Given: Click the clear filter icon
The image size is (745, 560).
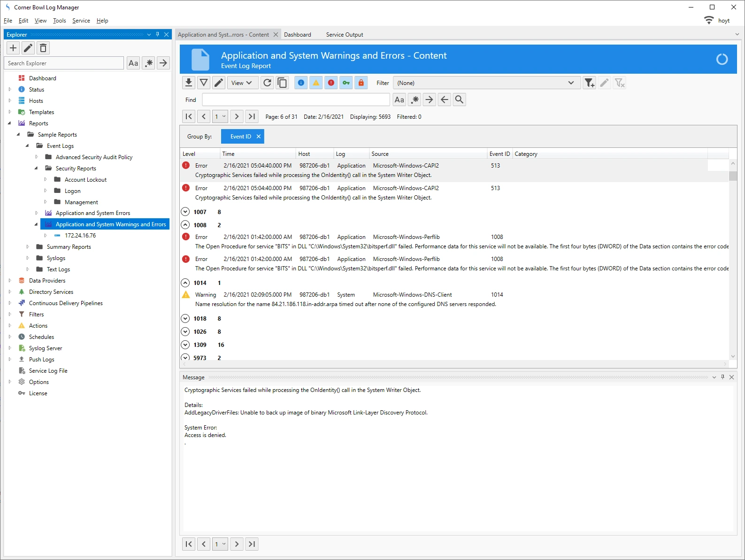Looking at the screenshot, I should [x=620, y=83].
